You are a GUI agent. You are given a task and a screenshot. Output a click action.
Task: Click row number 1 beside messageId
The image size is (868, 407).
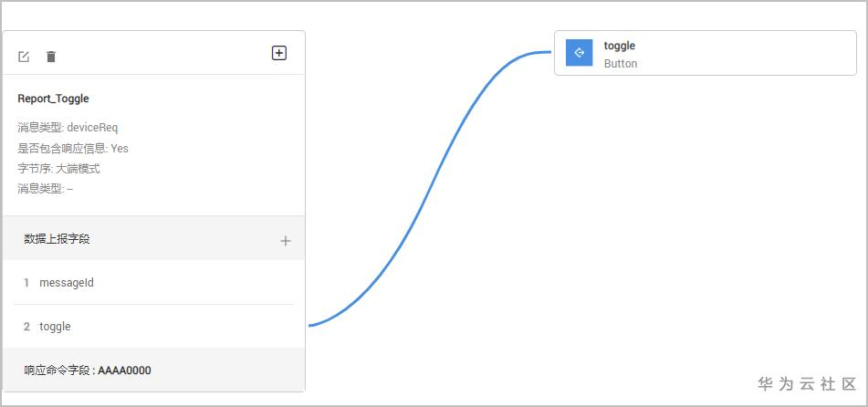point(26,283)
